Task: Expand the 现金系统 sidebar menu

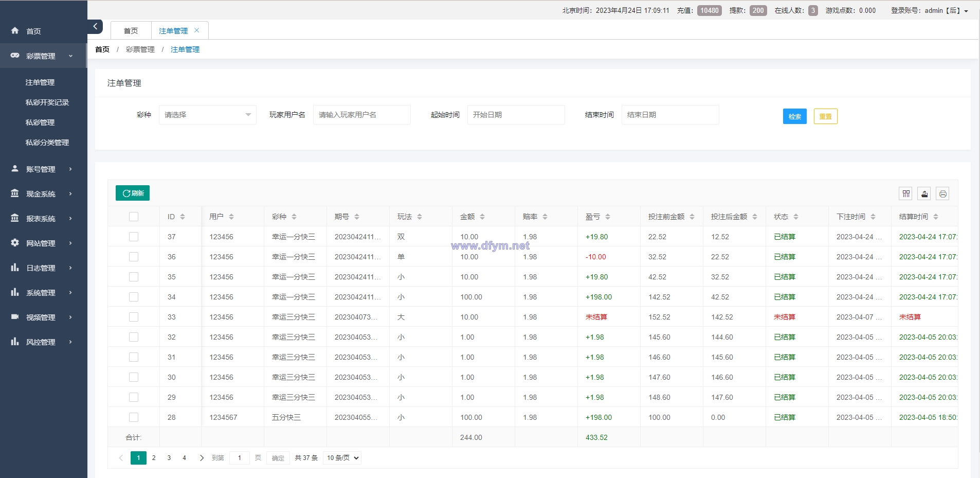Action: pos(43,193)
